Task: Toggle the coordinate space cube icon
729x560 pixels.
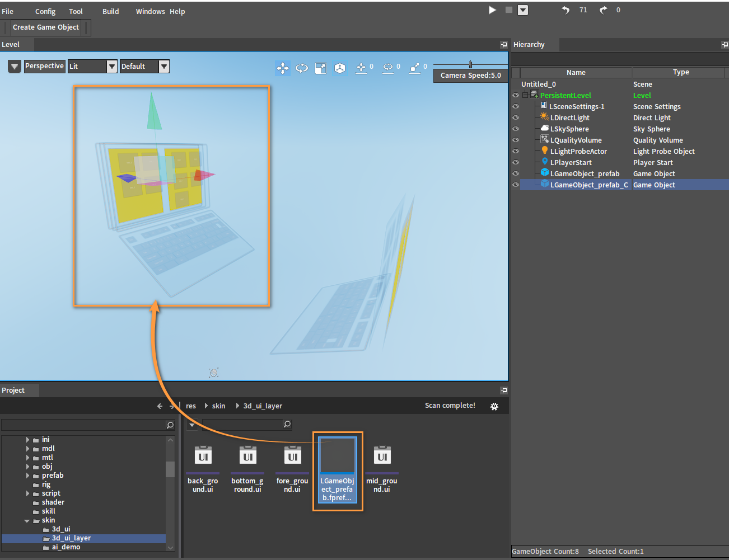Action: point(340,68)
